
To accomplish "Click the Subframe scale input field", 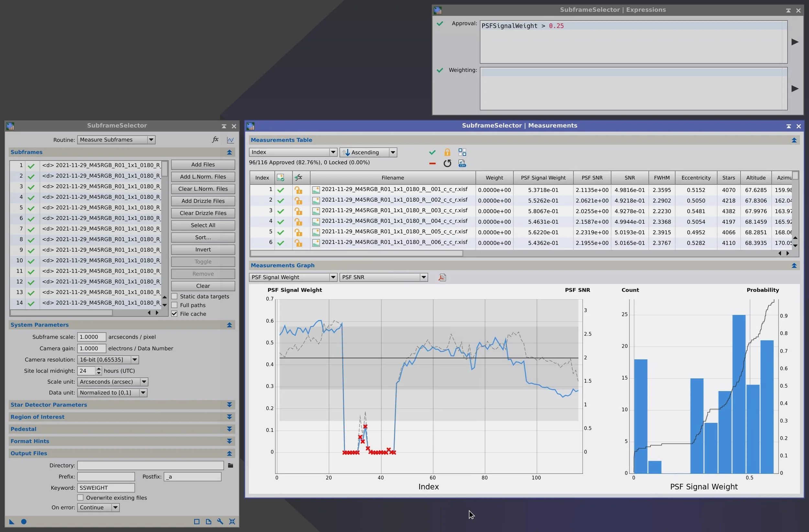I will [x=91, y=337].
